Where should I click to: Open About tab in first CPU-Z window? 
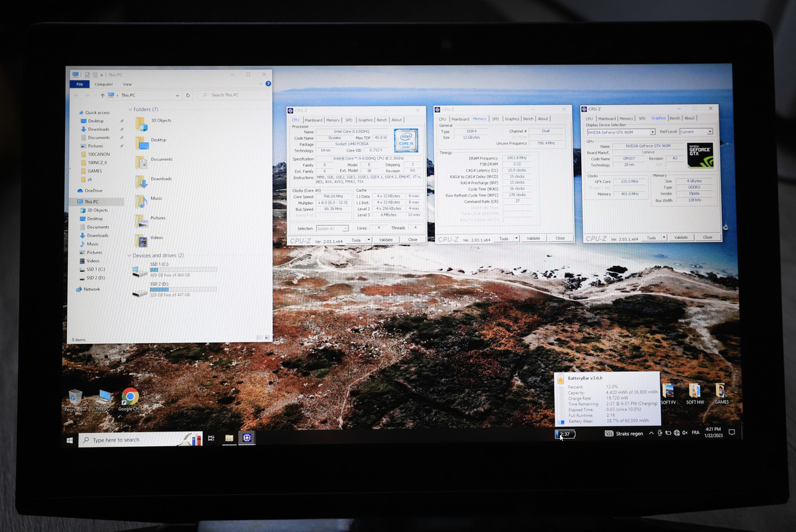tap(396, 120)
